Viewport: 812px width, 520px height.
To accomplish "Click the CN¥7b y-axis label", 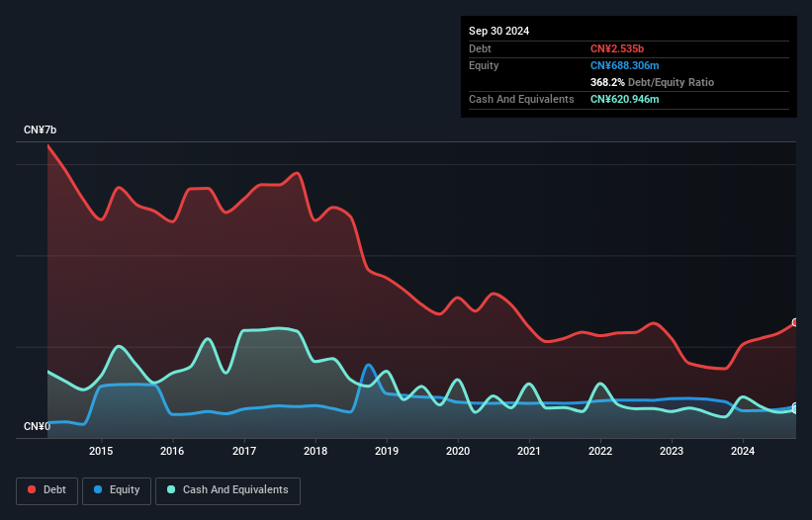I will coord(40,130).
